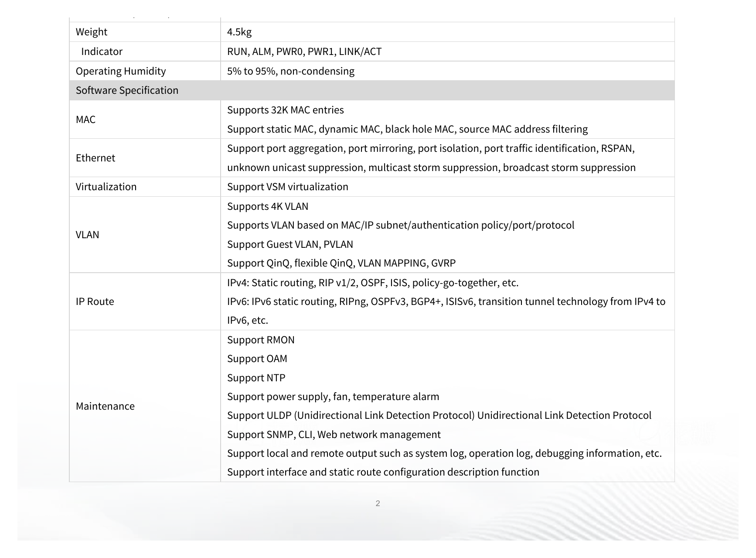Click the Ethernet row label

tap(95, 158)
